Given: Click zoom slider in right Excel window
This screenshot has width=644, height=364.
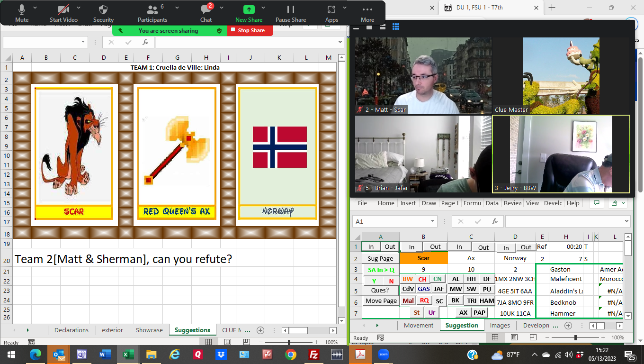Looking at the screenshot, I should (575, 337).
